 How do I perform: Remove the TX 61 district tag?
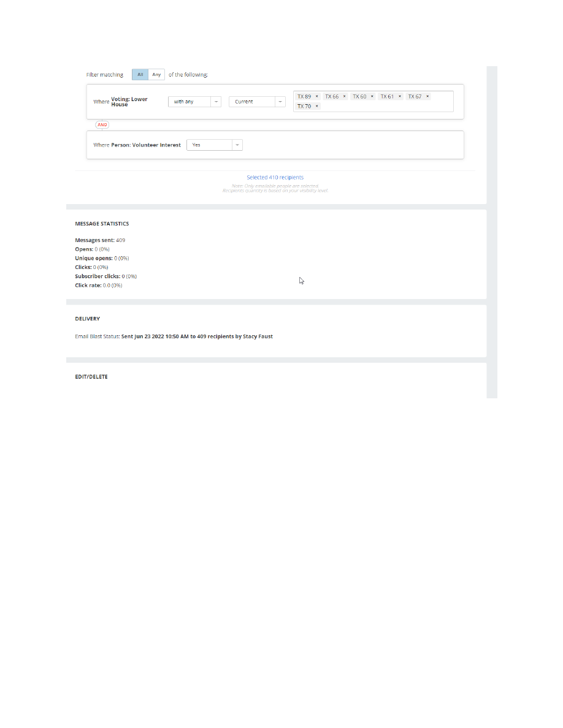(400, 96)
